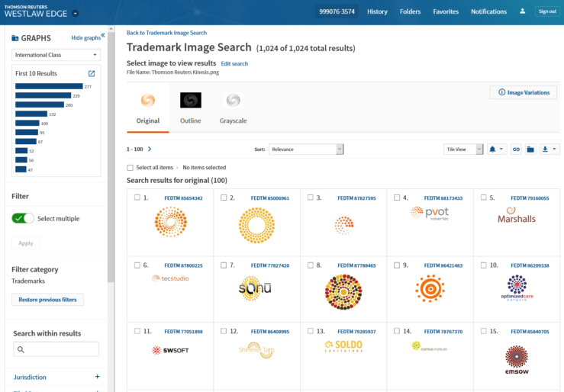The image size is (564, 392).
Task: Open the pvot evertec logo image
Action: coord(430,214)
